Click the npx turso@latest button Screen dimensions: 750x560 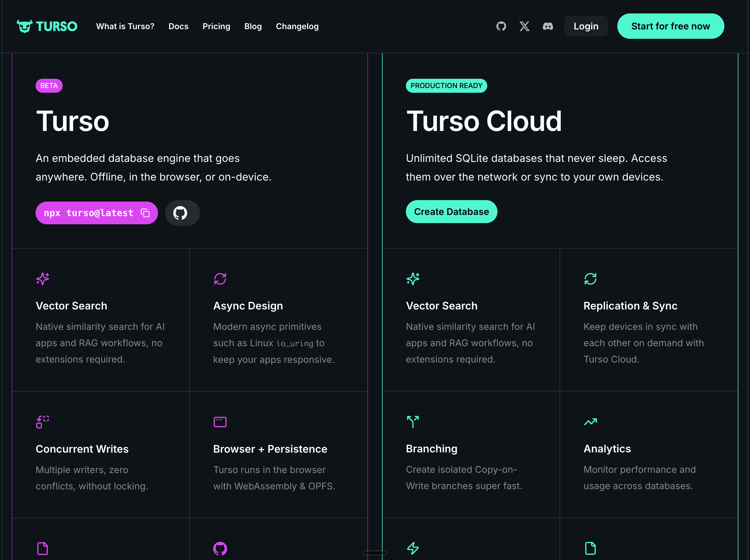tap(97, 213)
